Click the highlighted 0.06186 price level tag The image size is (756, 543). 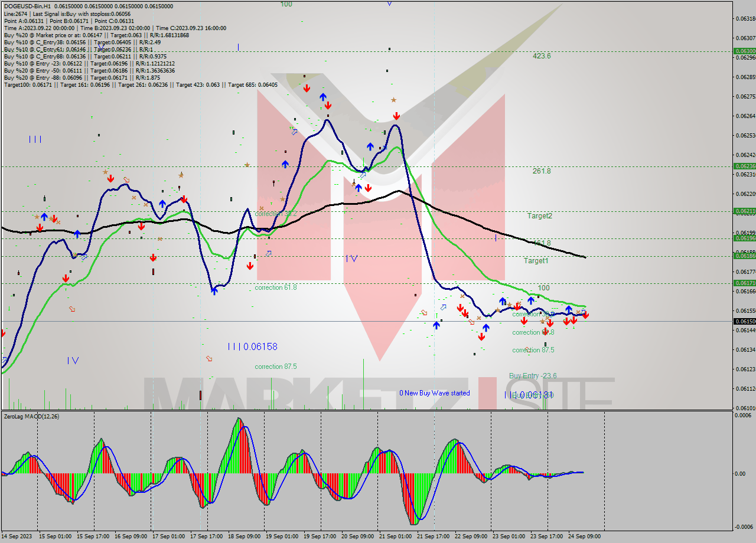(x=744, y=256)
